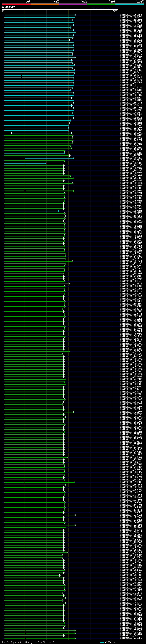Select the UniRef100_Q9SP83 label
The width and height of the screenshot is (146, 644).
tap(131, 35)
